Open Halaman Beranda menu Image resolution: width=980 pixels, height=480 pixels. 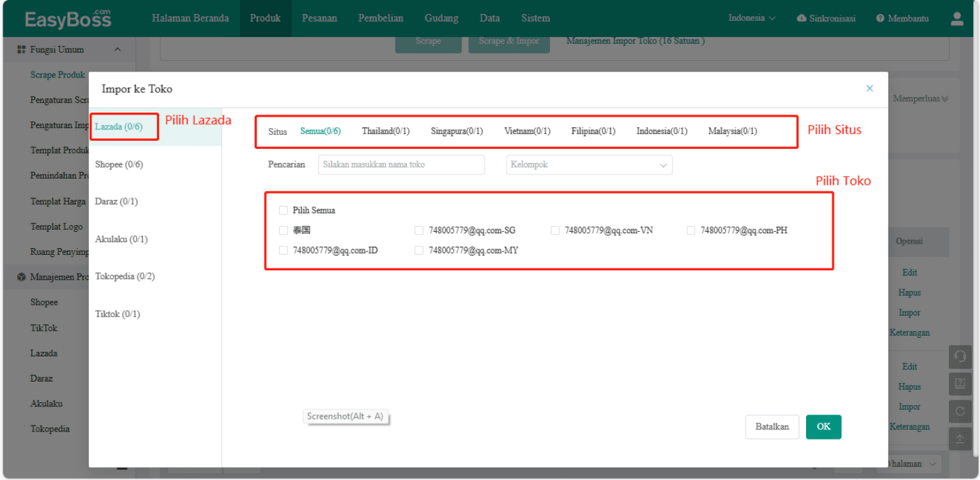point(190,18)
